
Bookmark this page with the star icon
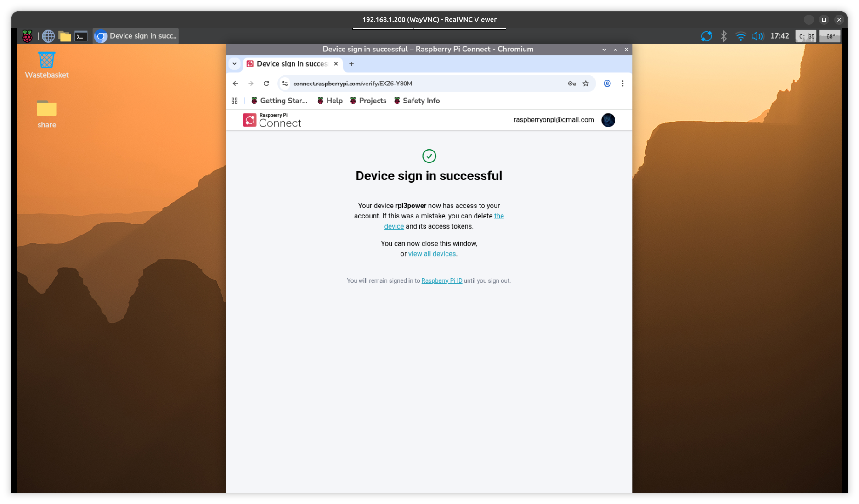586,84
